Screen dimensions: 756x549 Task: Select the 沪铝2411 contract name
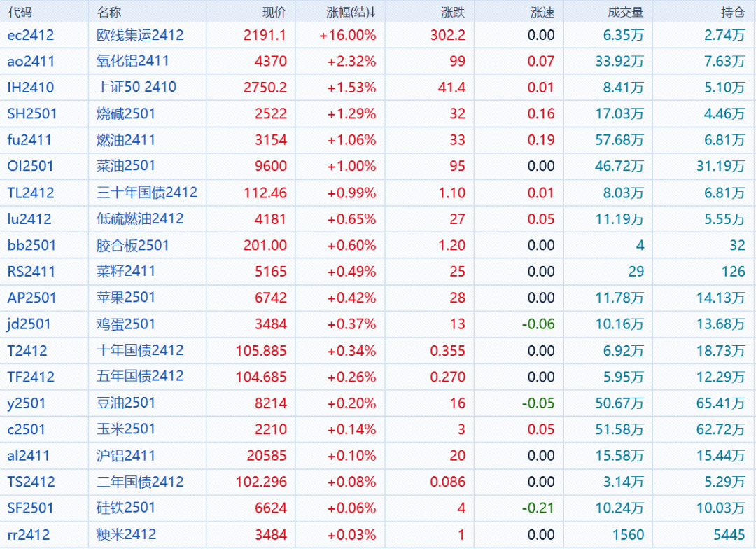pos(126,455)
